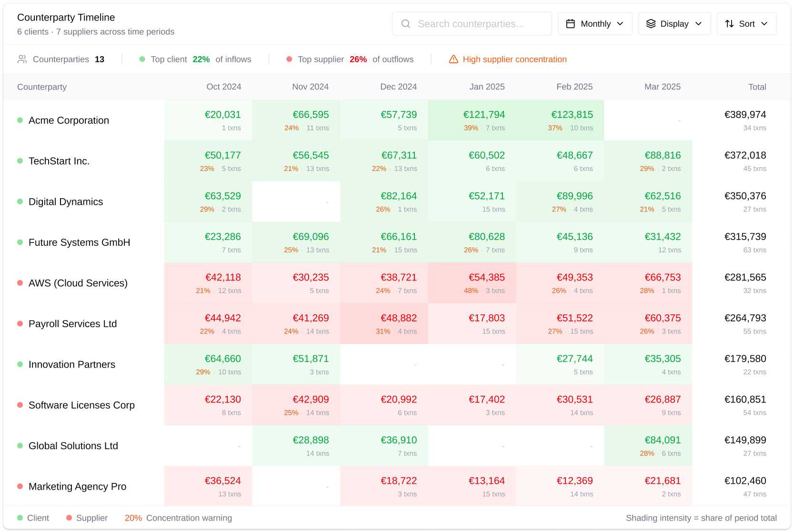This screenshot has width=794, height=532.
Task: Click Acme Jan 2025 cell €121,794
Action: tap(472, 120)
